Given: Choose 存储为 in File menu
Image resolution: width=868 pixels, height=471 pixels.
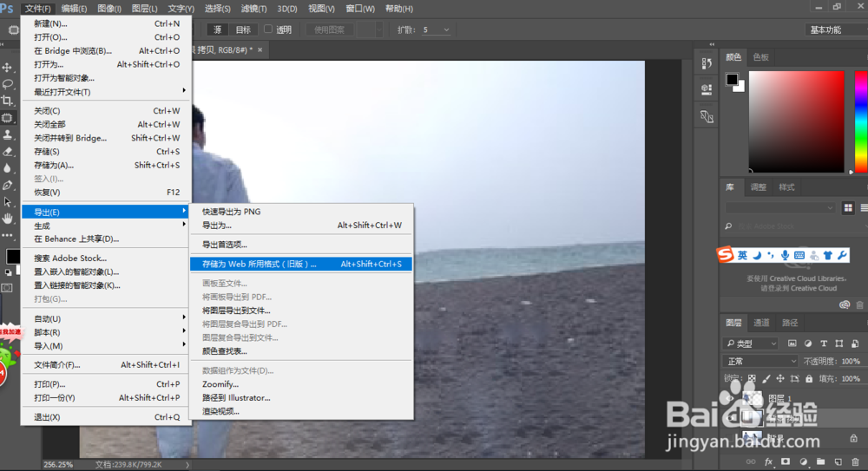Looking at the screenshot, I should point(106,165).
